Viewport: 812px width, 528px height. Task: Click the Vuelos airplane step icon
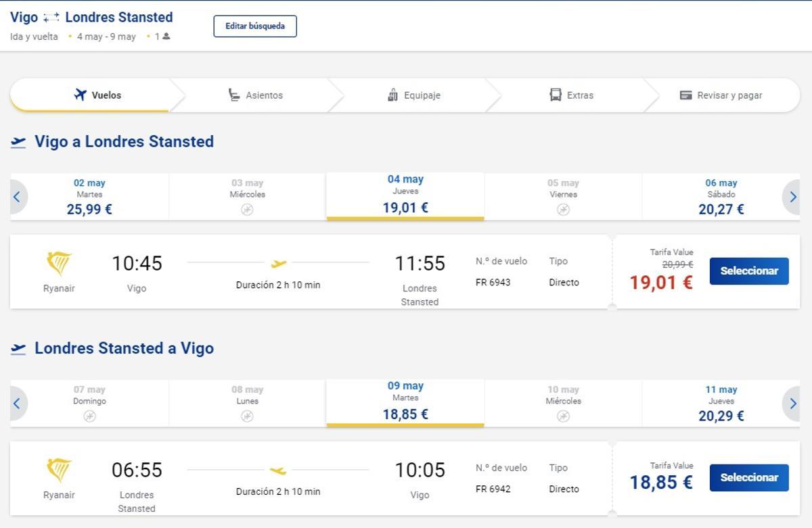[81, 95]
